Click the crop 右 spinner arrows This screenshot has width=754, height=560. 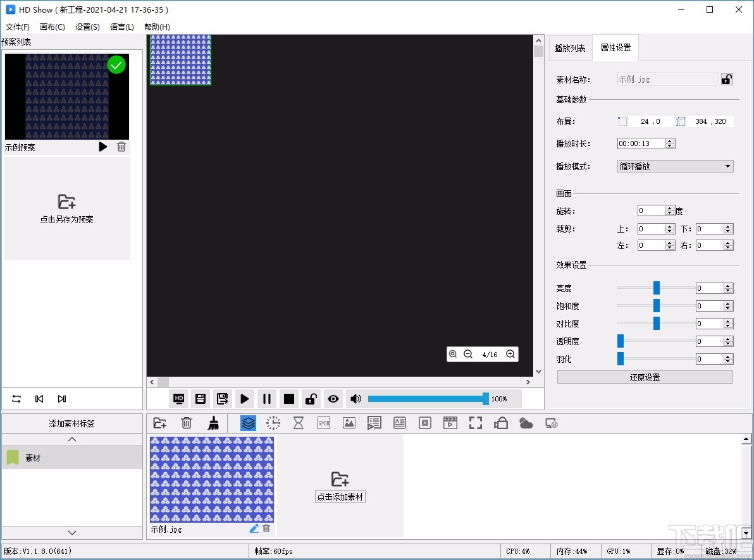click(728, 245)
